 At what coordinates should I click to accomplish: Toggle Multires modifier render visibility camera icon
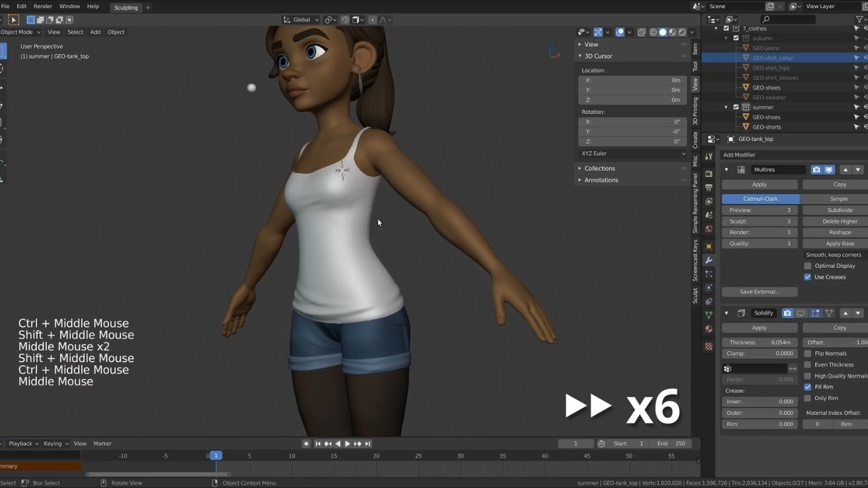point(816,169)
